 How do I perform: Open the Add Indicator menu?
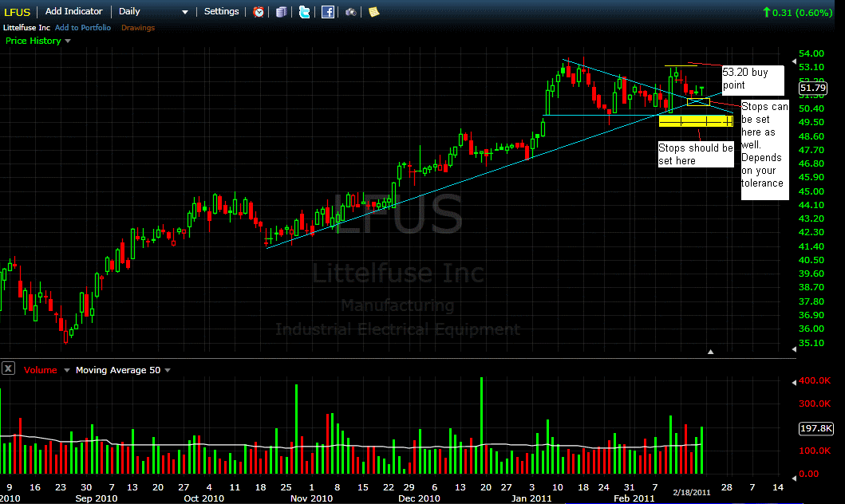click(74, 11)
